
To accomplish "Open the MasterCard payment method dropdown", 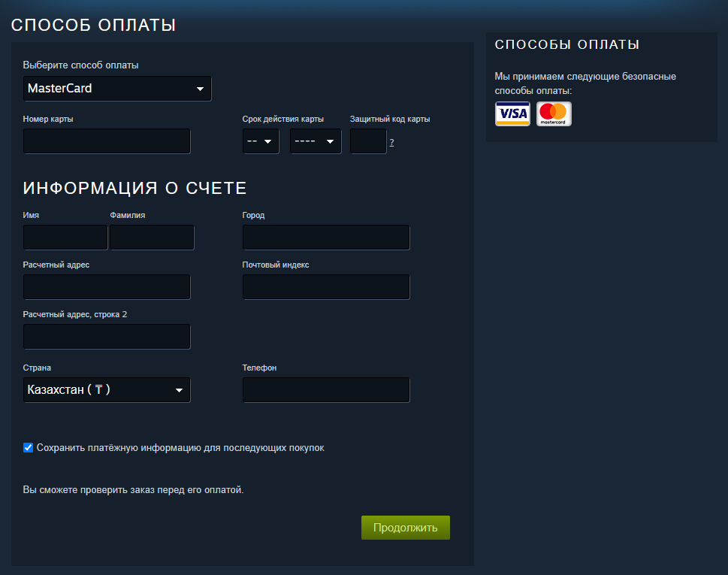I will tap(117, 88).
